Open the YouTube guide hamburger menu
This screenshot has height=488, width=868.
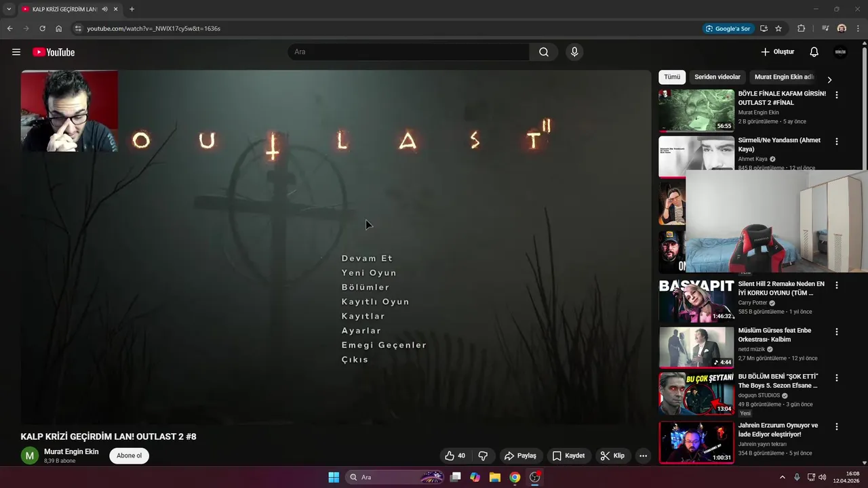pos(16,52)
